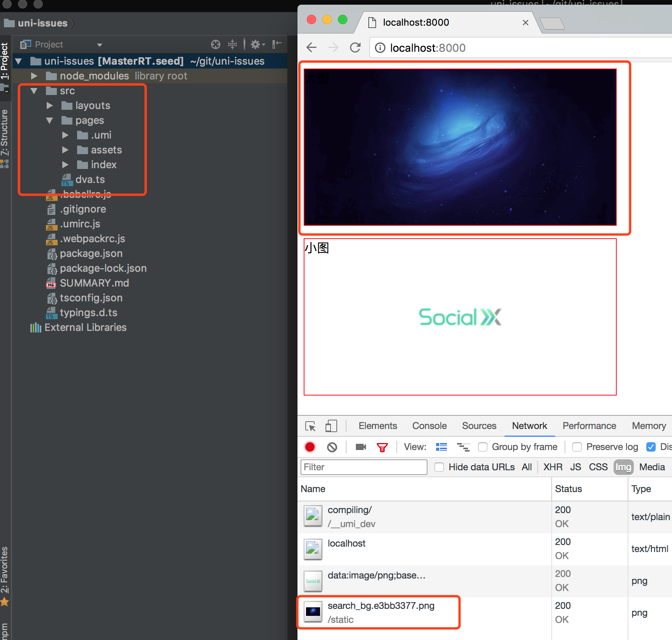Open the network filter funnel

(x=383, y=447)
